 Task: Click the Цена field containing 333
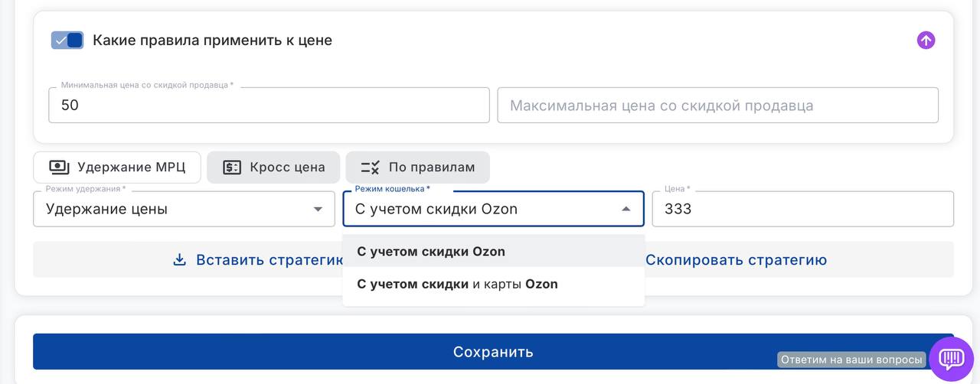tap(802, 210)
